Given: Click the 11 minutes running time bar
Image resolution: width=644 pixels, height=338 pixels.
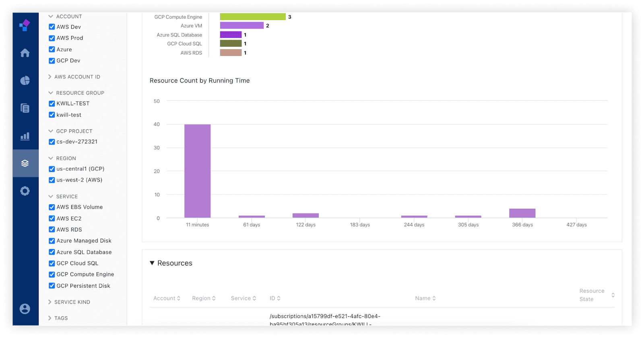Looking at the screenshot, I should [x=197, y=171].
